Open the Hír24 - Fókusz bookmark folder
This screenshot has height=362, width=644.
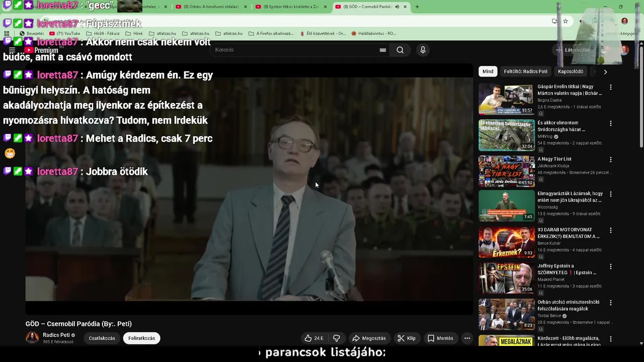pyautogui.click(x=103, y=33)
